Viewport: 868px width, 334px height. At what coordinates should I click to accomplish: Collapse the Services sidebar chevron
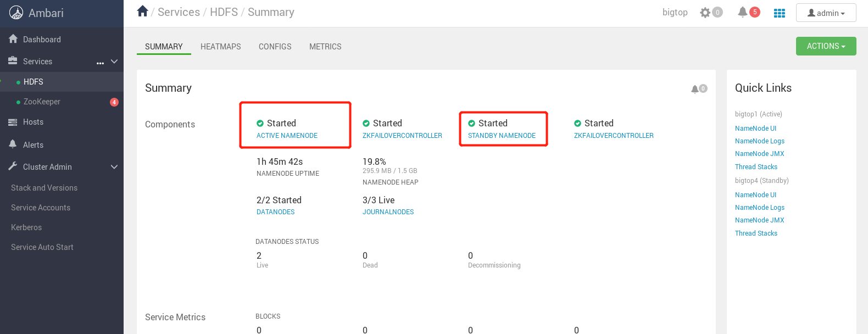click(x=114, y=62)
